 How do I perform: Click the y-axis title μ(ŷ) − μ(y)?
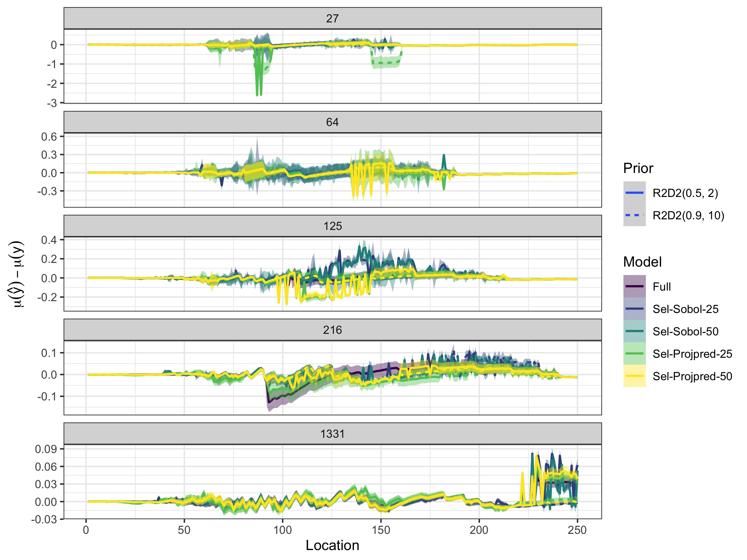(16, 274)
